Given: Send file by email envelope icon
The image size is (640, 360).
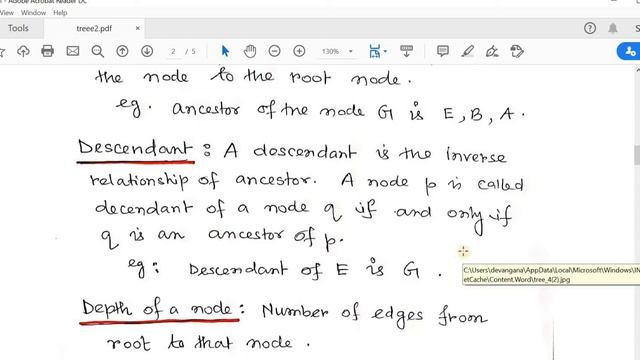Looking at the screenshot, I should click(73, 51).
